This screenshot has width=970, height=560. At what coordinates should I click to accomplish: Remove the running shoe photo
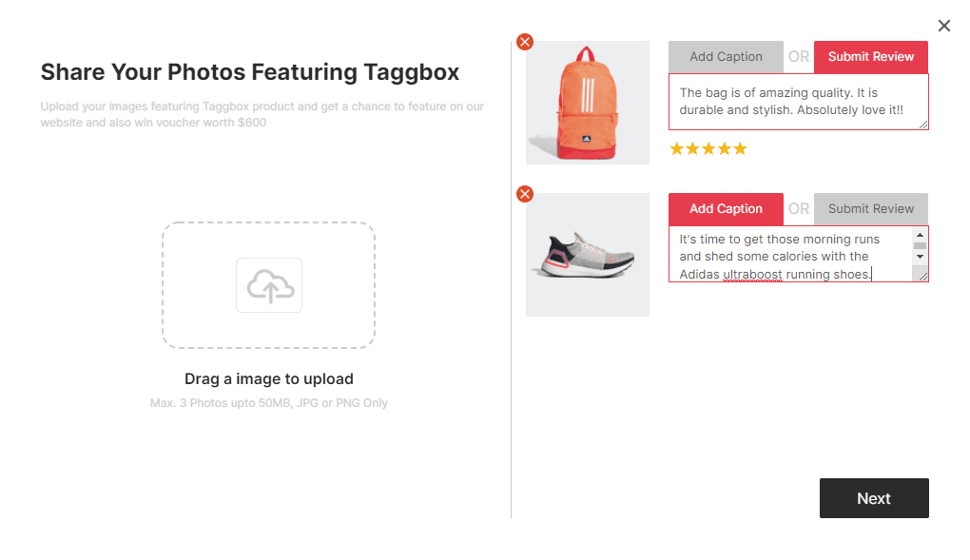click(525, 194)
